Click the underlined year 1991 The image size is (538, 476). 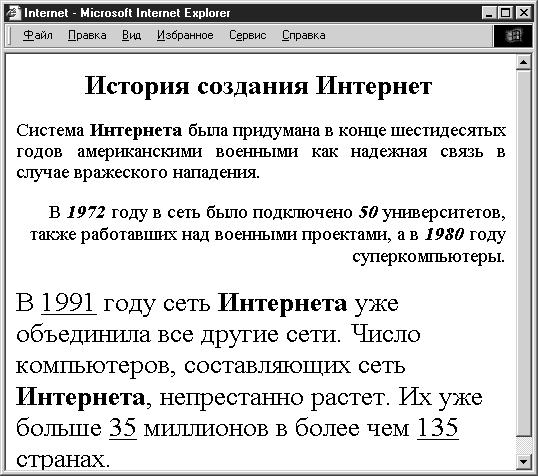pyautogui.click(x=69, y=303)
